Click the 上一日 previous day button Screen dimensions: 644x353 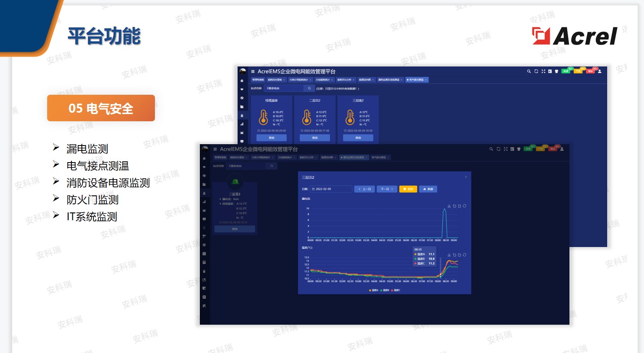pos(364,189)
